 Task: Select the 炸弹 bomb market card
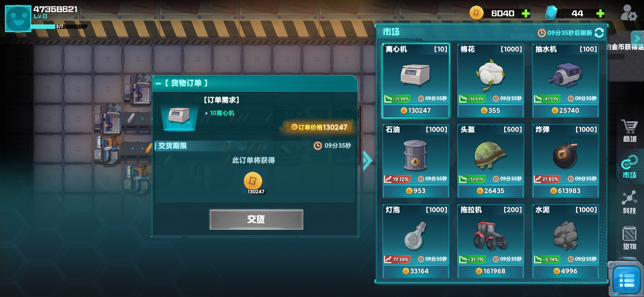click(x=566, y=161)
